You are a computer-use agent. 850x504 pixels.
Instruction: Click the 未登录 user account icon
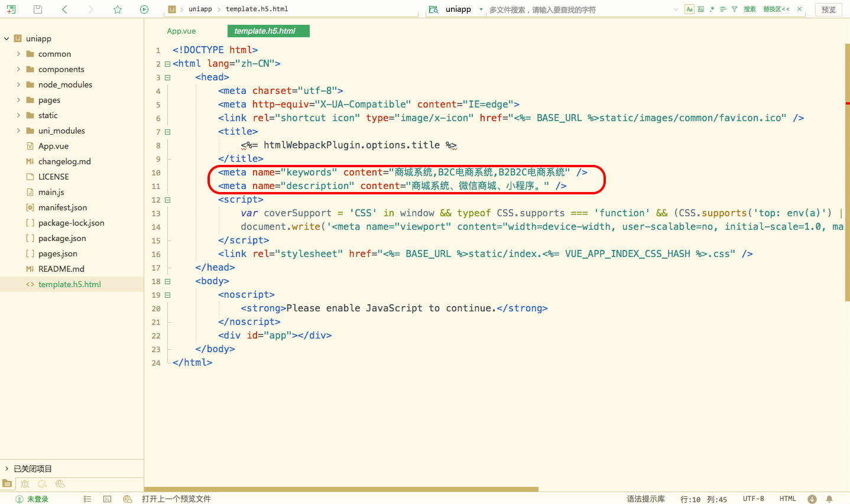pos(20,499)
